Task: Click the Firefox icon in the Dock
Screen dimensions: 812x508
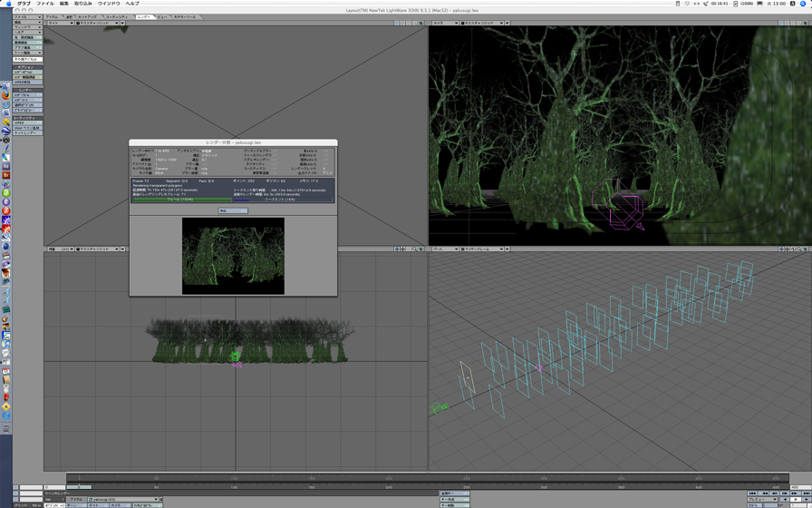Action: 5,94
